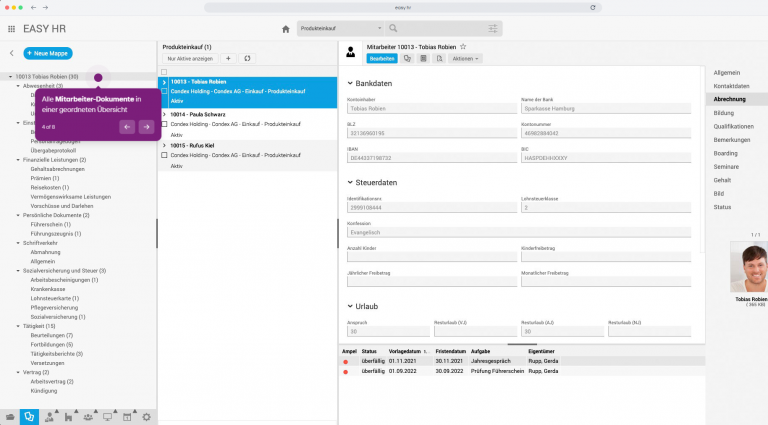Go to next tour step arrow

[x=146, y=127]
